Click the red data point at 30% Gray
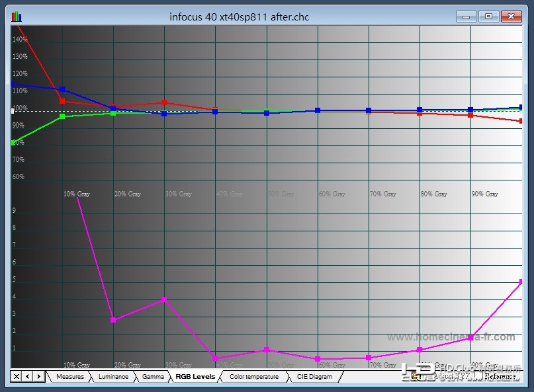 coord(164,102)
